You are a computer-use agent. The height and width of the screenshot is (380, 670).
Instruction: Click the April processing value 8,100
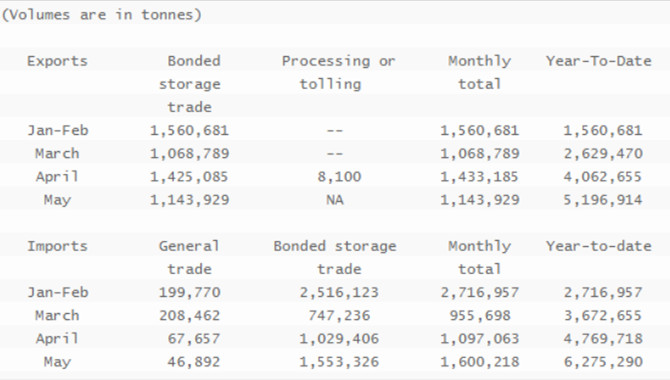click(x=339, y=177)
